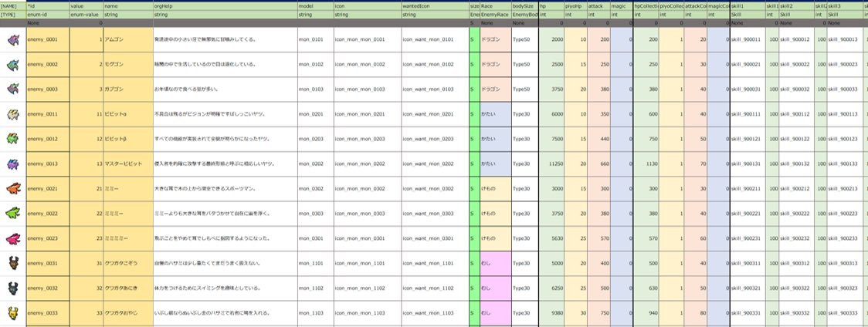Select the skill1 column header

point(748,5)
